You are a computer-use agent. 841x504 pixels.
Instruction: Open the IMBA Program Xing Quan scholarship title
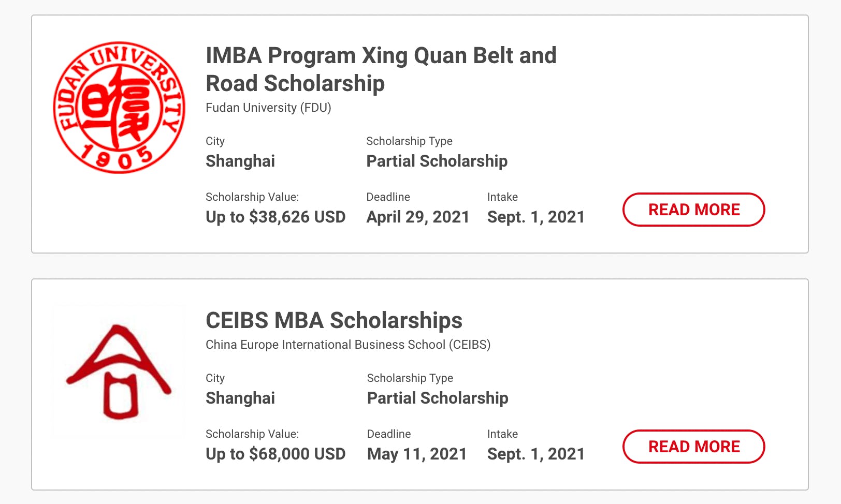point(381,69)
